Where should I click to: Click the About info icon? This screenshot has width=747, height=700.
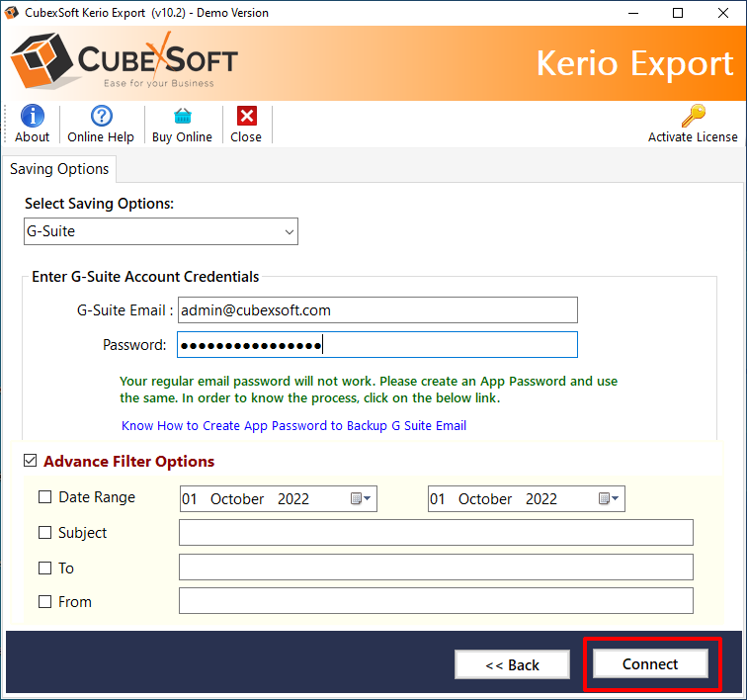point(32,116)
